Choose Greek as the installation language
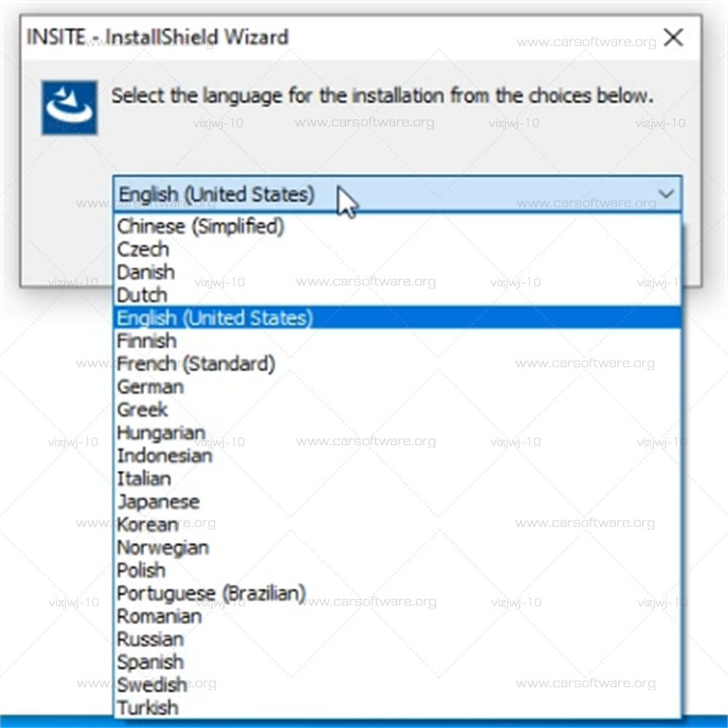This screenshot has width=728, height=728. coord(397,409)
